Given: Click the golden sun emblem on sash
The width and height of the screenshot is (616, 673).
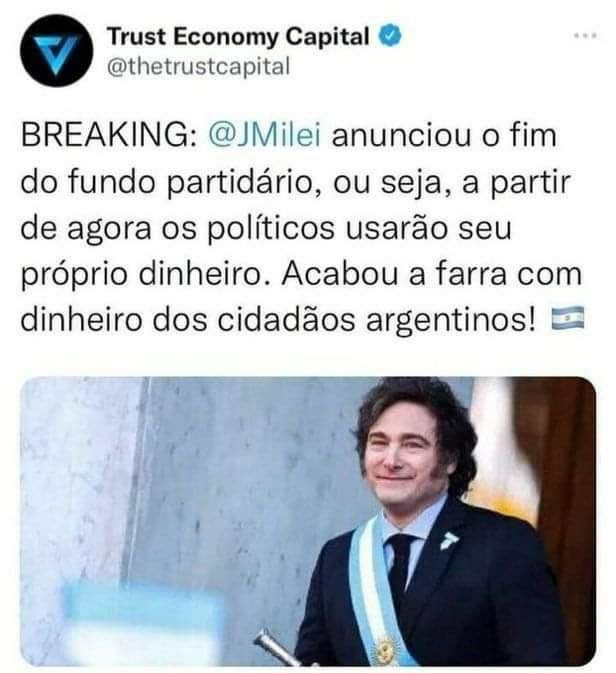Looking at the screenshot, I should [x=385, y=652].
